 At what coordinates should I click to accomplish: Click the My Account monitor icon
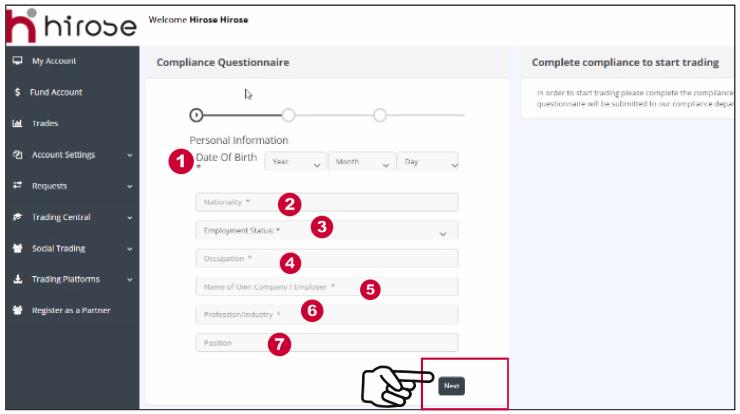(17, 61)
